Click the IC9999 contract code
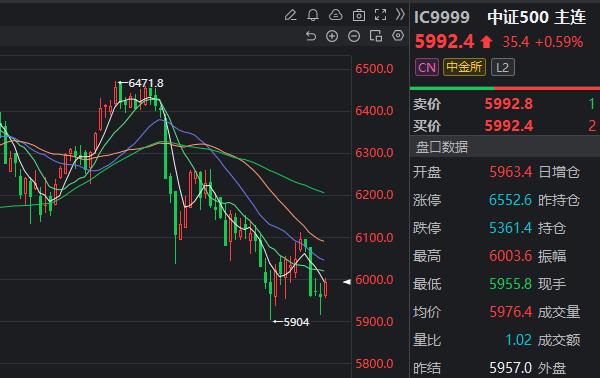The width and height of the screenshot is (600, 378). [442, 17]
